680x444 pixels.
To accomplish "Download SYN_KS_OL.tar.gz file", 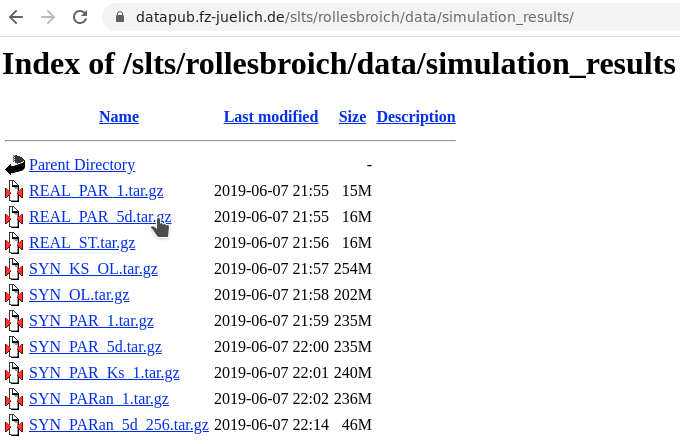I will [93, 269].
